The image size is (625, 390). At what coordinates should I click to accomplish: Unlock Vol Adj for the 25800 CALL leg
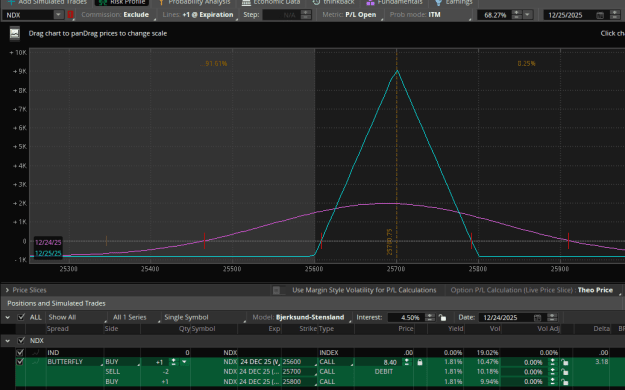[564, 382]
